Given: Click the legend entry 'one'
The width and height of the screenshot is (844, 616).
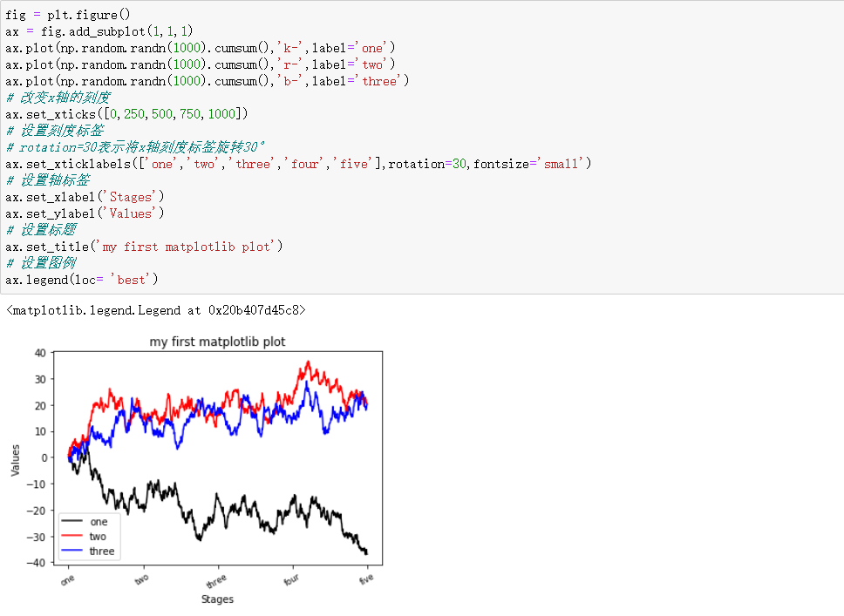Looking at the screenshot, I should click(99, 522).
